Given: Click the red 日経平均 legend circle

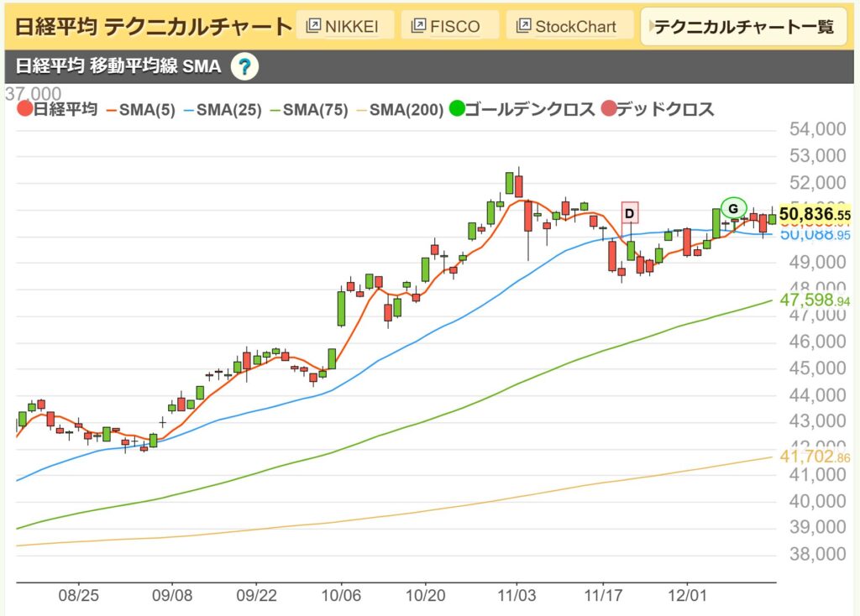Looking at the screenshot, I should point(25,109).
